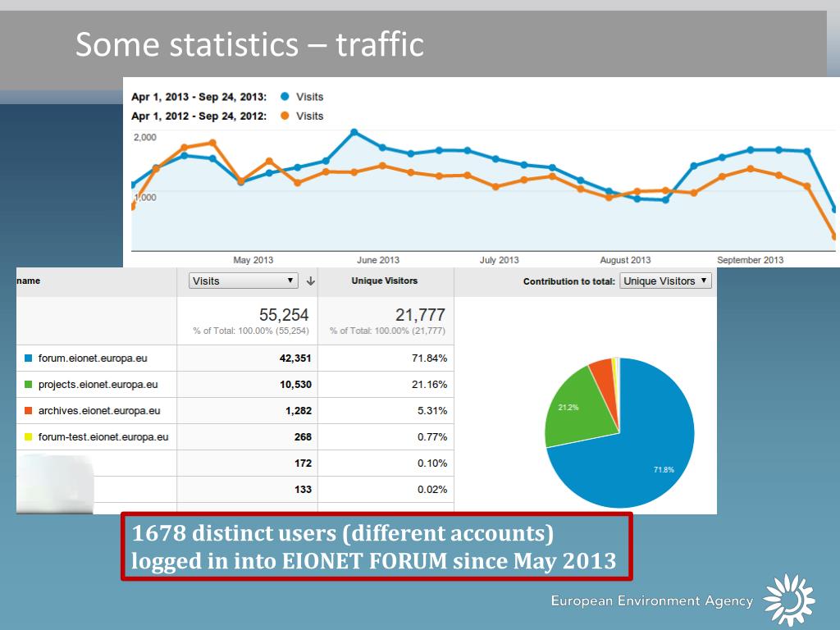Click orange swatch beside archives.eionet.europa.eu
This screenshot has height=630, width=840.
[29, 411]
